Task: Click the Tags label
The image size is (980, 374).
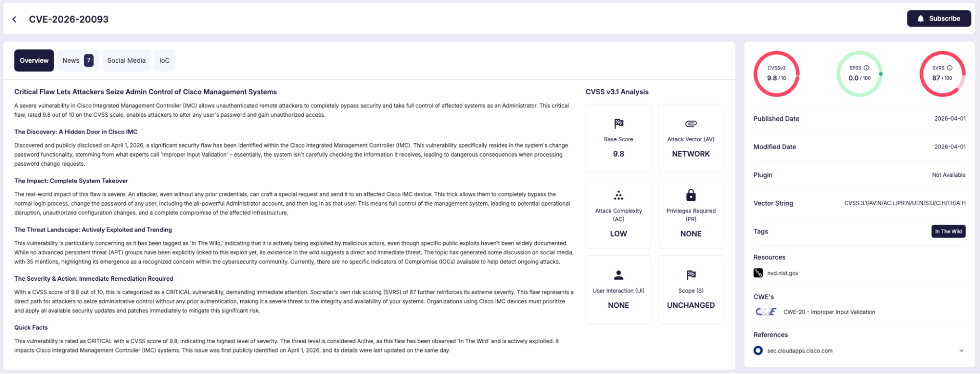Action: click(760, 231)
